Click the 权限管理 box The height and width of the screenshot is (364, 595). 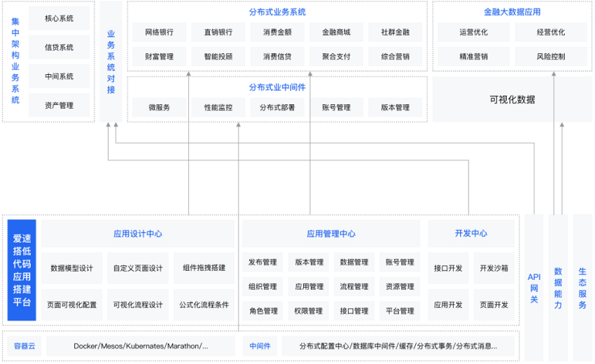[x=309, y=311]
